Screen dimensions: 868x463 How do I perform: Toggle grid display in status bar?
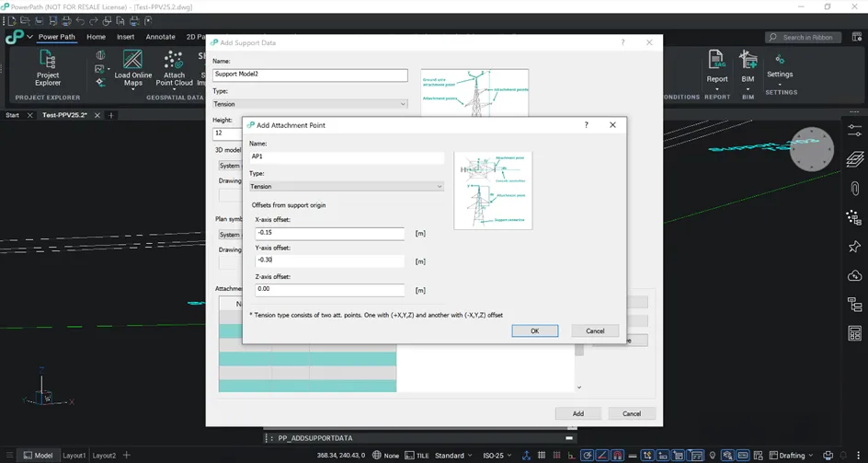point(542,456)
